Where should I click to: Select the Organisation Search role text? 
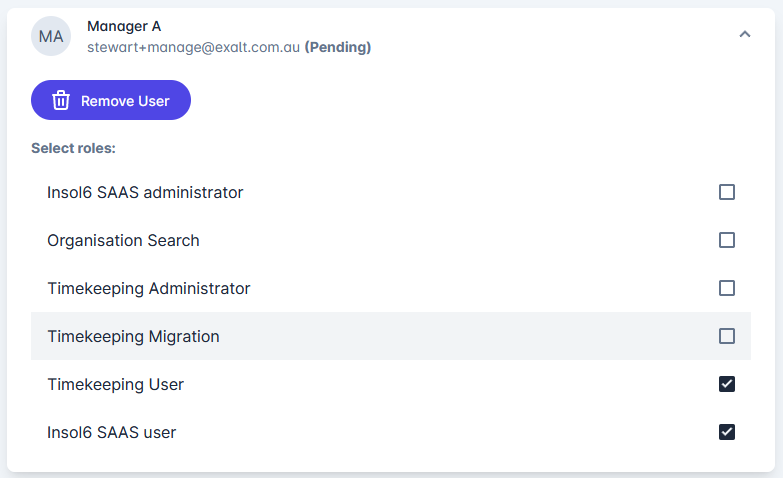coord(123,240)
